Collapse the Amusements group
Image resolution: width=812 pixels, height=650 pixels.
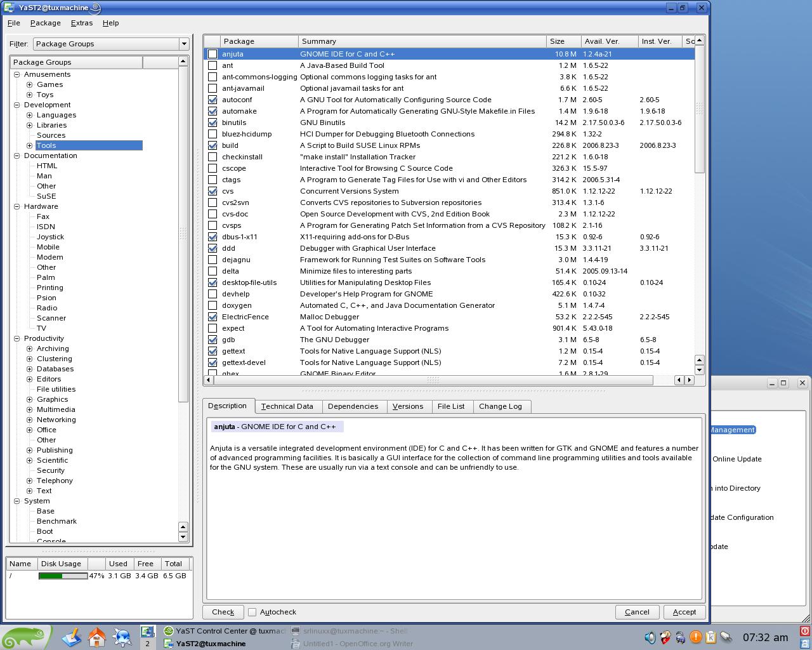pos(17,74)
